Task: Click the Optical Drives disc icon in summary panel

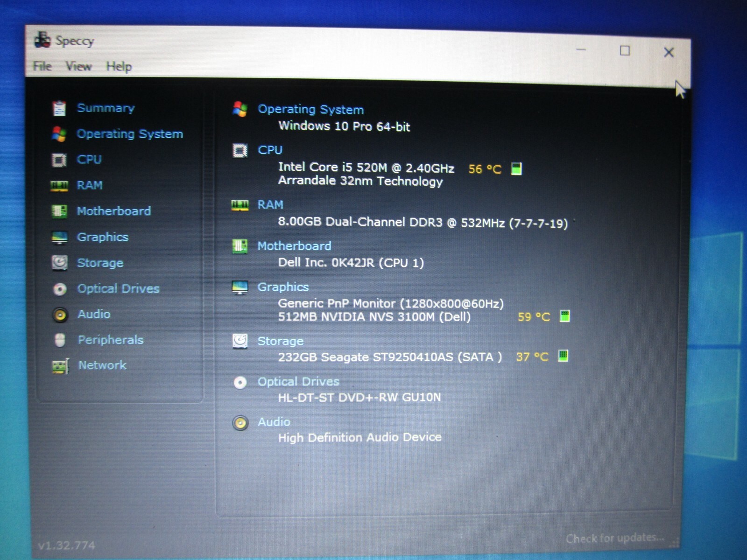Action: [240, 383]
